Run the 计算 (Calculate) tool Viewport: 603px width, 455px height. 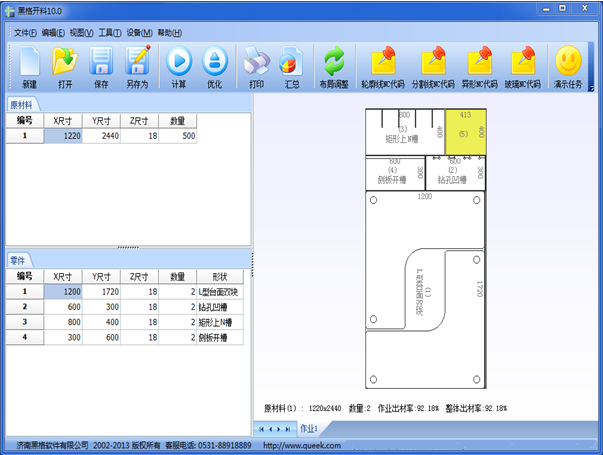[x=178, y=64]
